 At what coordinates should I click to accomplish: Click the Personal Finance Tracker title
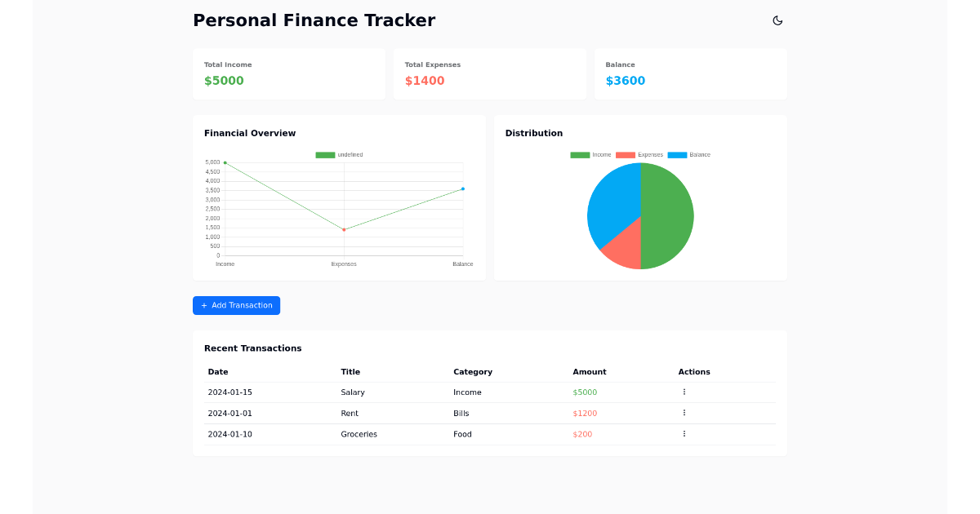tap(314, 20)
